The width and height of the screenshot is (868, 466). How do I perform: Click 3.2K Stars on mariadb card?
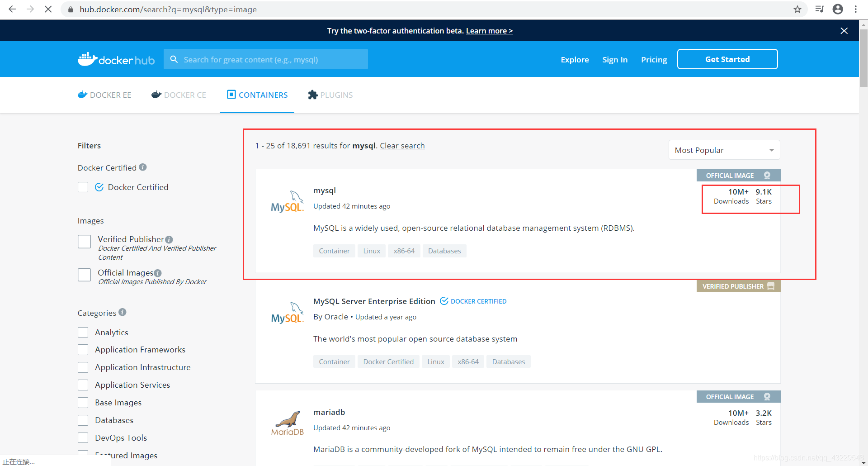click(764, 418)
